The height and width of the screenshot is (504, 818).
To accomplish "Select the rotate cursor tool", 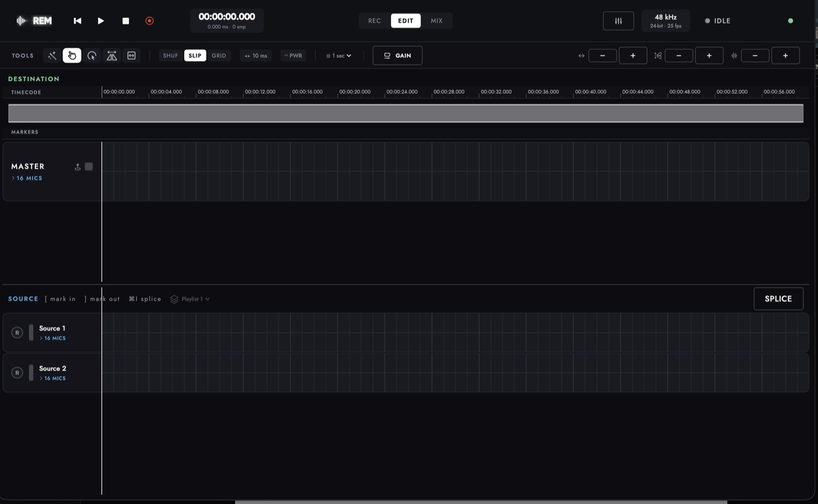I will 92,56.
